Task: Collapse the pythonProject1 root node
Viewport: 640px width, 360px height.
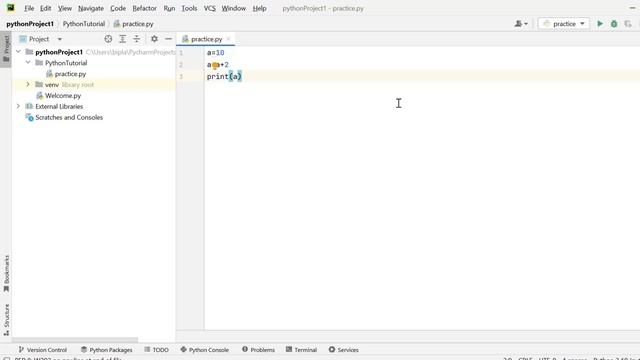Action: pyautogui.click(x=18, y=52)
